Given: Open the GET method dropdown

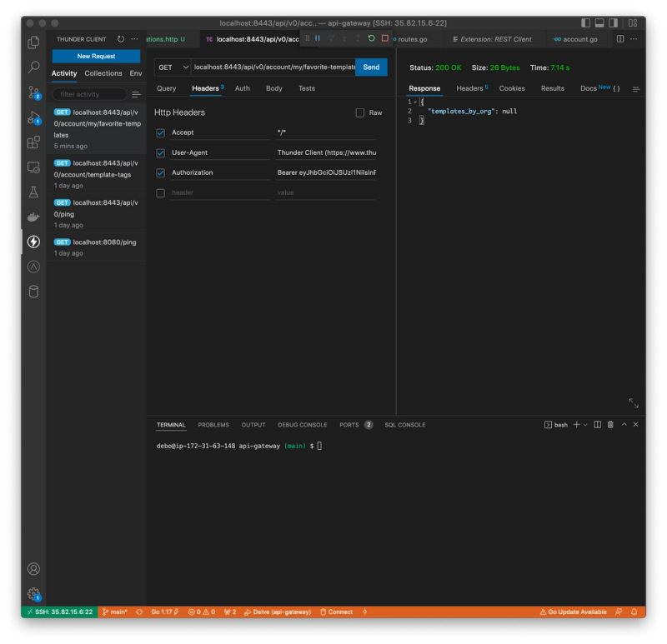Looking at the screenshot, I should coord(173,67).
